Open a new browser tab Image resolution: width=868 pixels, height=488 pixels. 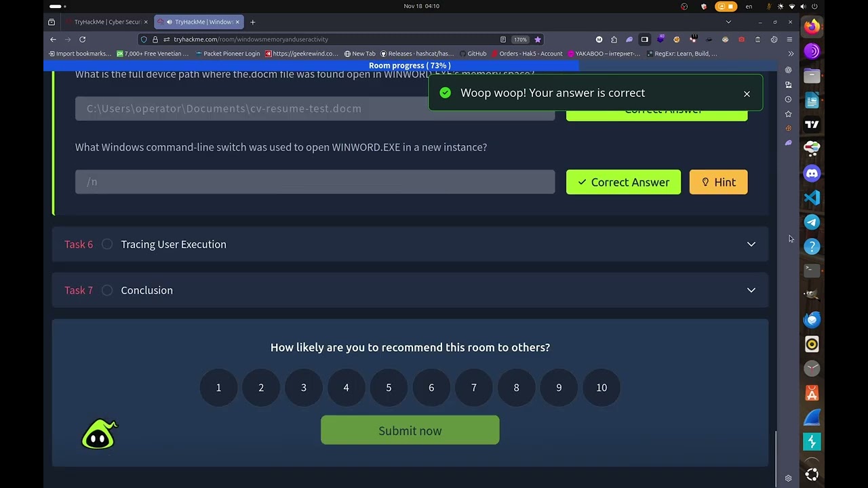[x=252, y=22]
